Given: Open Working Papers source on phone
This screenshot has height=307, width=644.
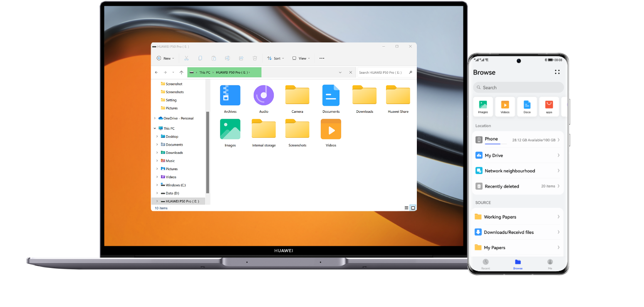Looking at the screenshot, I should coord(518,217).
